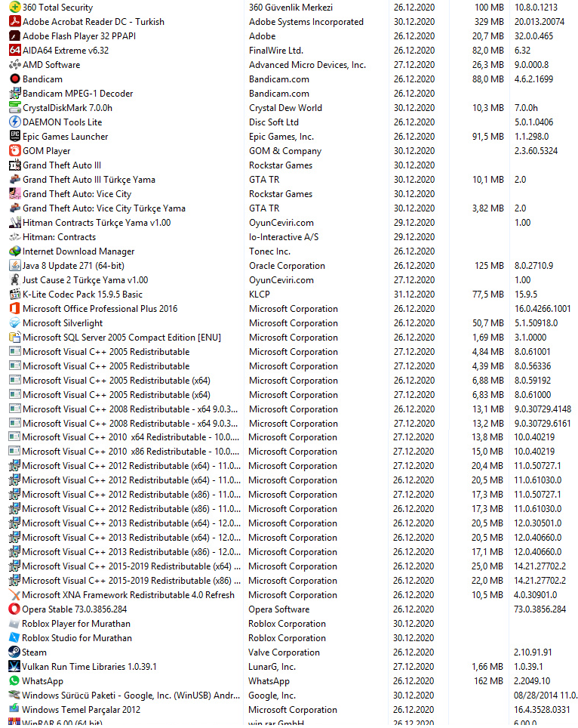
Task: Click the Roblox Studio for Murathan icon
Action: point(14,638)
